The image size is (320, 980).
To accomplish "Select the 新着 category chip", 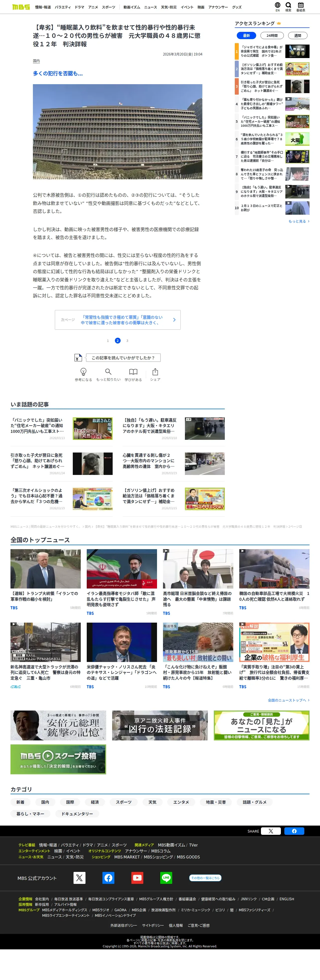I will [x=20, y=802].
